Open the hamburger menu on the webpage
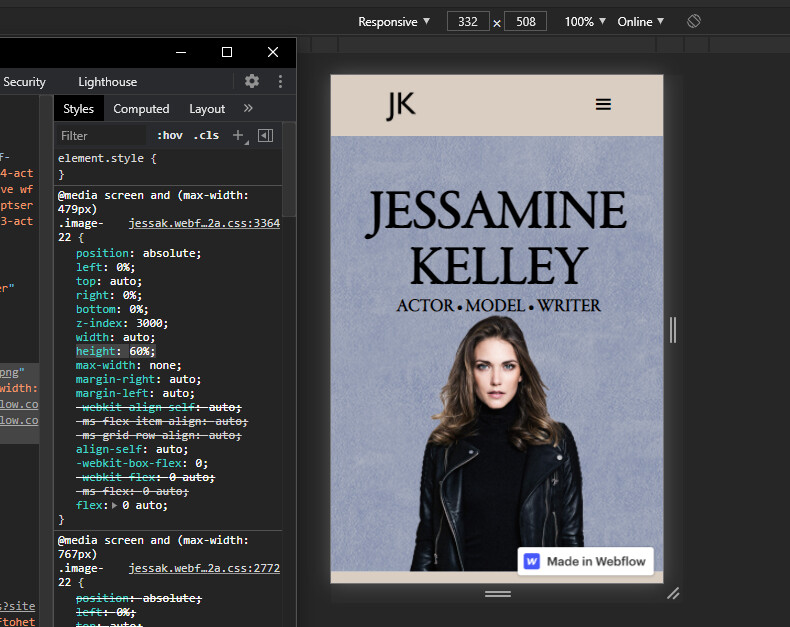Image resolution: width=790 pixels, height=627 pixels. click(603, 104)
